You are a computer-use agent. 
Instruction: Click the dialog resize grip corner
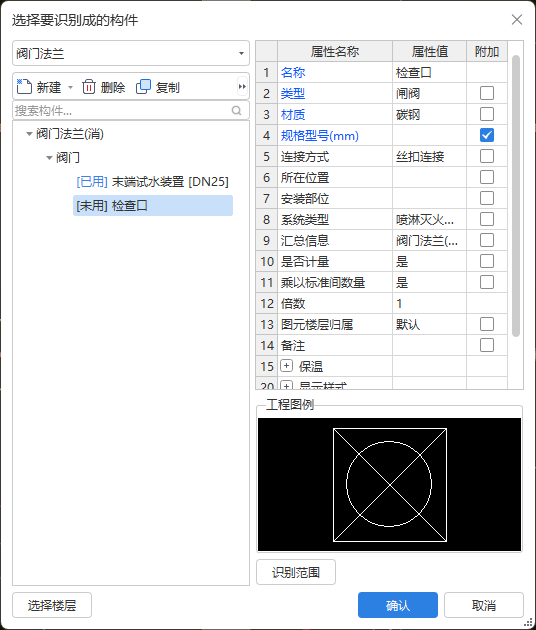529,623
